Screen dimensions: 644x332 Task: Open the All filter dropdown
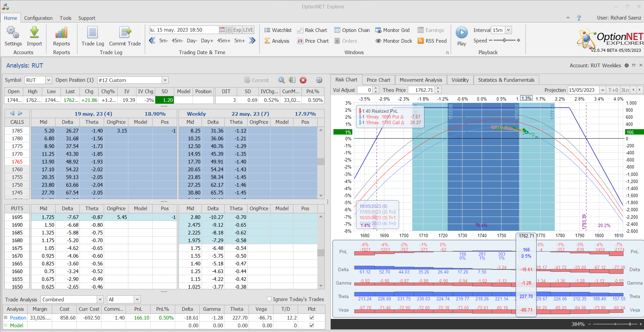(x=137, y=299)
